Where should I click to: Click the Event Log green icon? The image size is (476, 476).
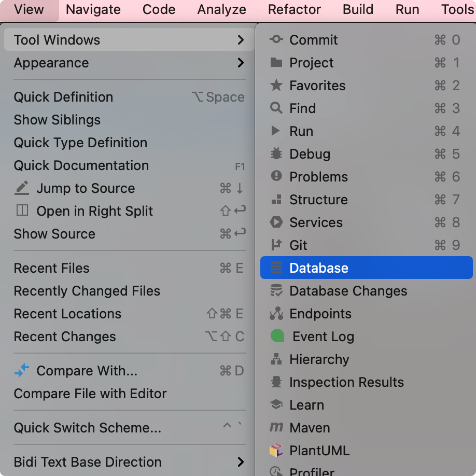277,336
